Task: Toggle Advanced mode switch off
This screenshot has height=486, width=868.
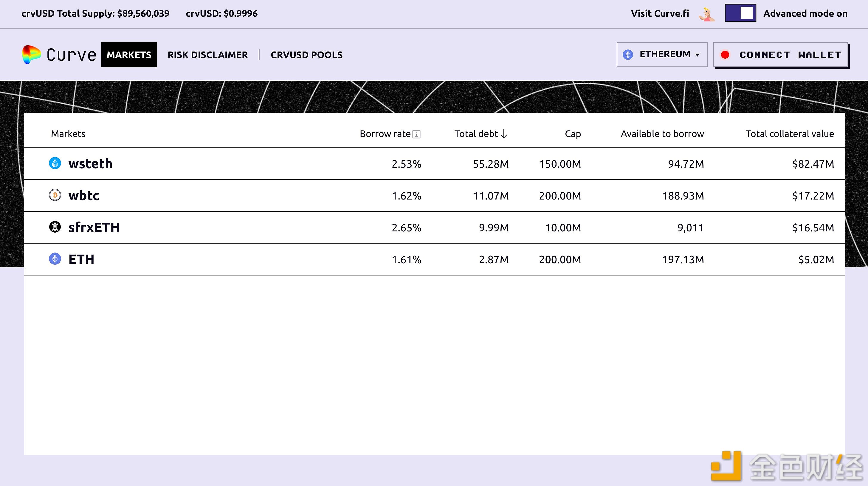Action: tap(740, 13)
